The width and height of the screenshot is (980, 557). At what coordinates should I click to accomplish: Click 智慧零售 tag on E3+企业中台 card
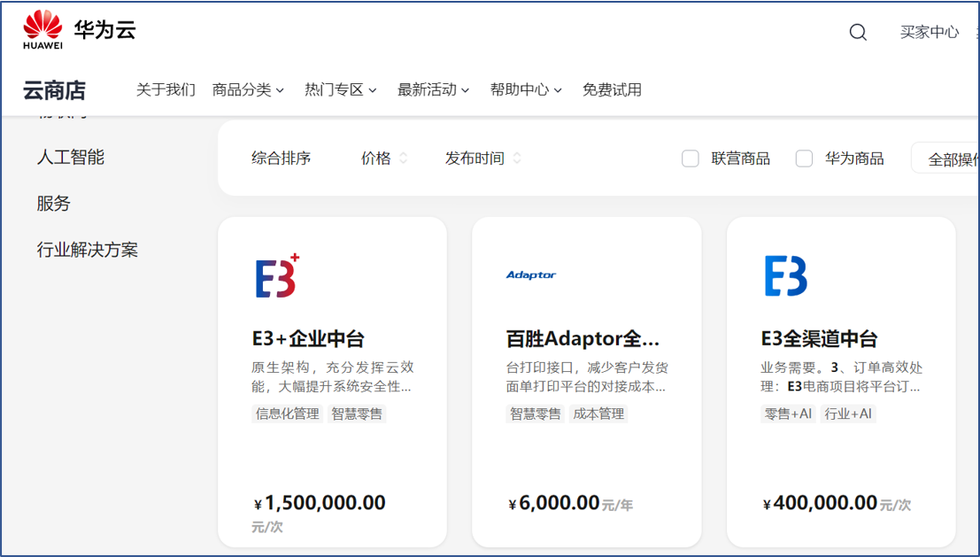point(357,414)
